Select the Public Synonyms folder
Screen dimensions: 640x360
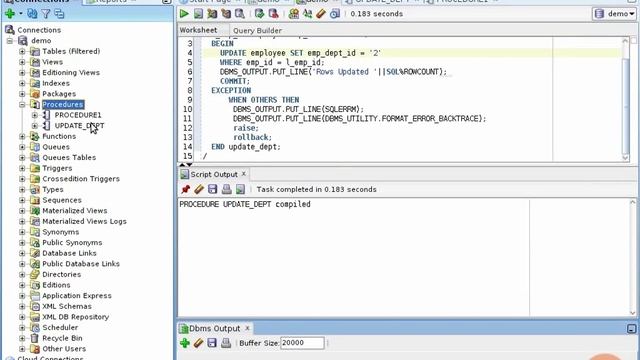point(72,242)
